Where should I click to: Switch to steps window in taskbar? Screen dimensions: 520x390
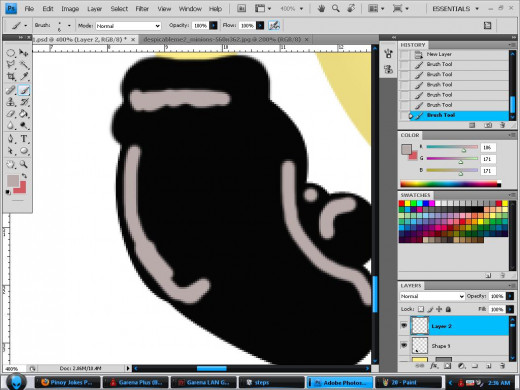(271, 382)
